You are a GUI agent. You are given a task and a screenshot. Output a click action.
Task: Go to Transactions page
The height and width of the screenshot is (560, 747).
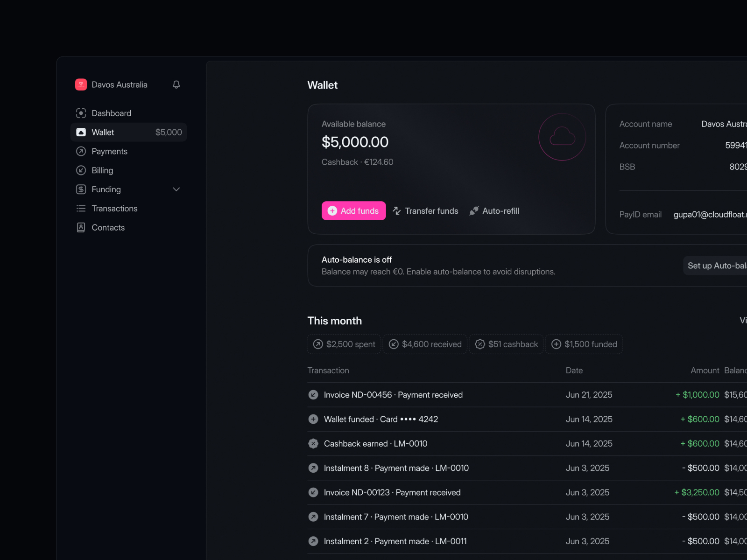coord(114,209)
